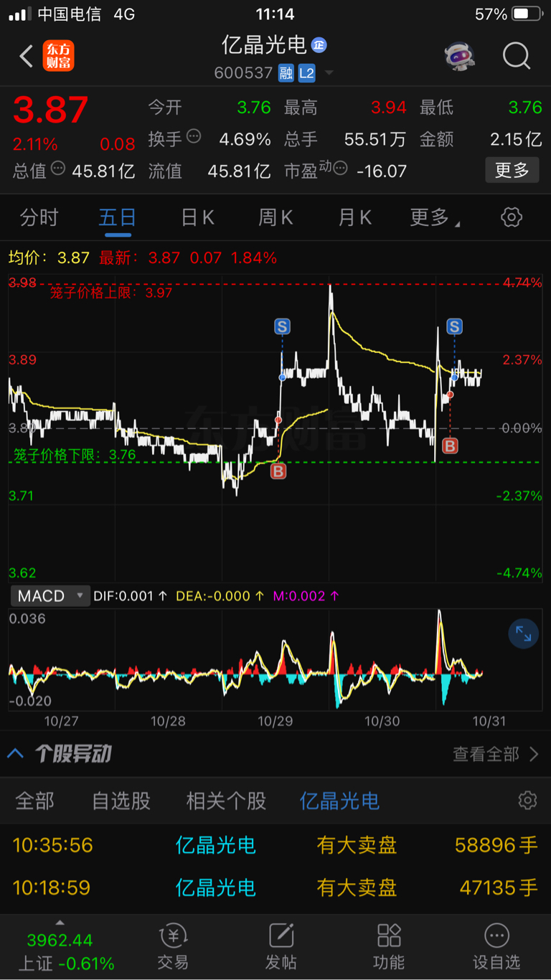Viewport: 551px width, 980px height.
Task: Show 总值 info icon
Action: [58, 169]
